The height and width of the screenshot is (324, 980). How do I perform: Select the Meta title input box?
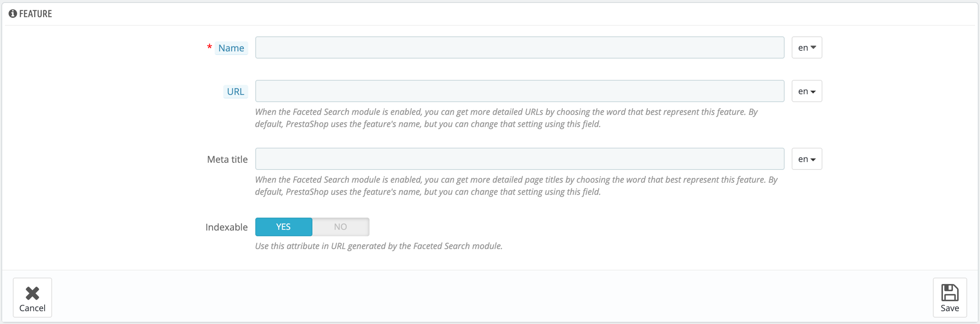pos(519,159)
